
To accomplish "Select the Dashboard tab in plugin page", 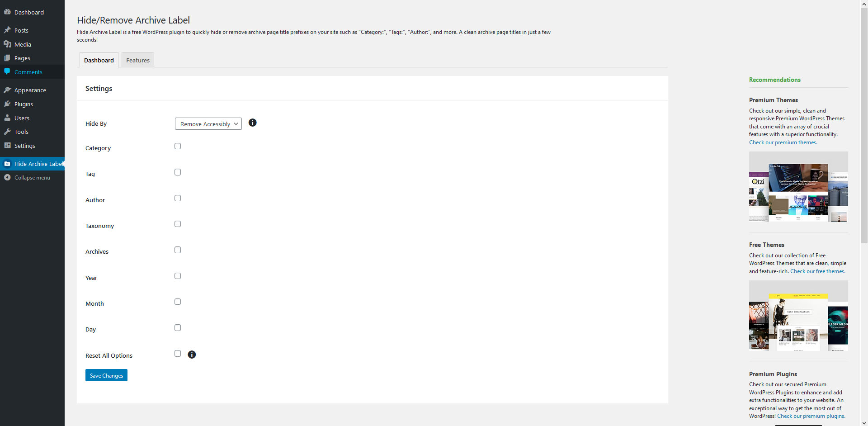I will 99,60.
